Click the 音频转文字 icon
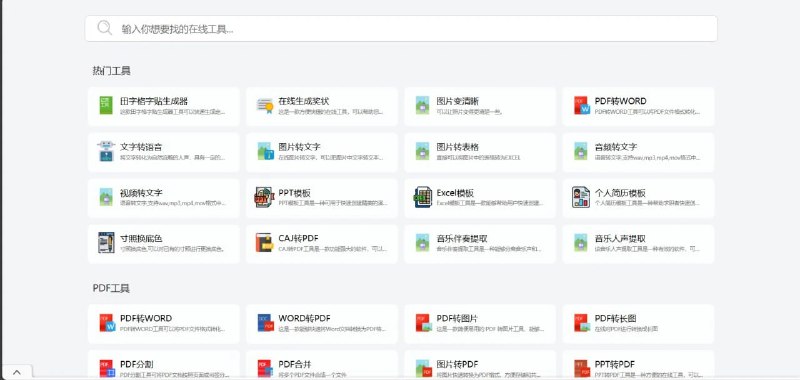The height and width of the screenshot is (380, 800). click(x=581, y=151)
